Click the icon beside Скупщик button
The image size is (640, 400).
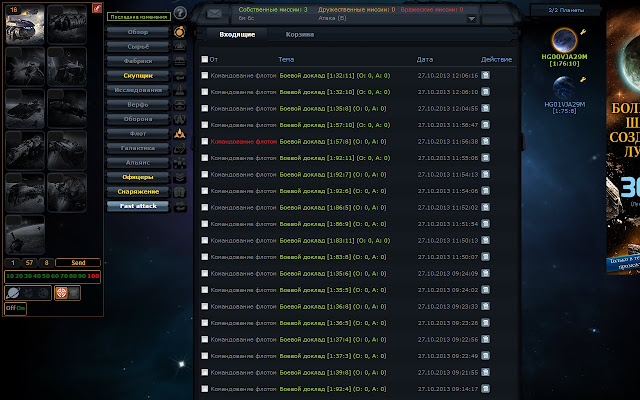click(180, 76)
